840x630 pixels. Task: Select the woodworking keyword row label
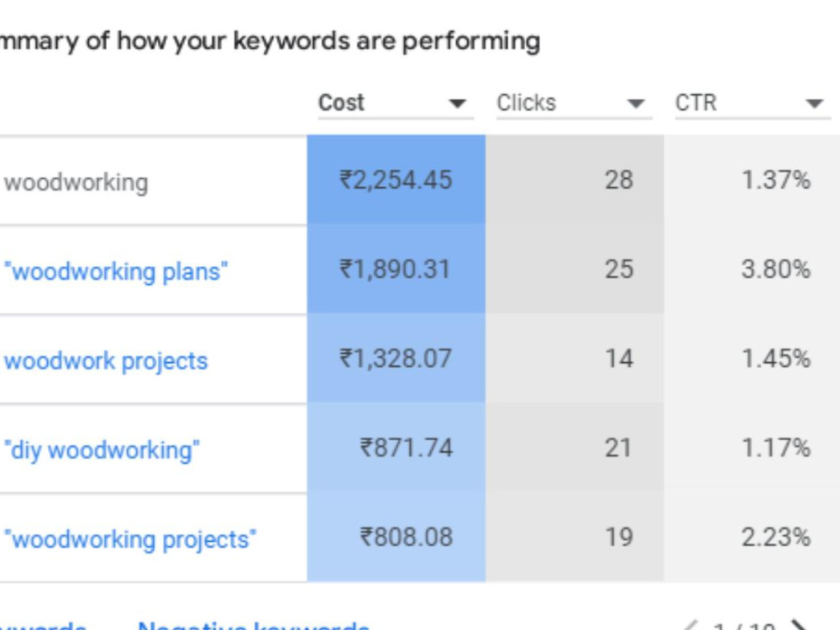click(x=76, y=182)
